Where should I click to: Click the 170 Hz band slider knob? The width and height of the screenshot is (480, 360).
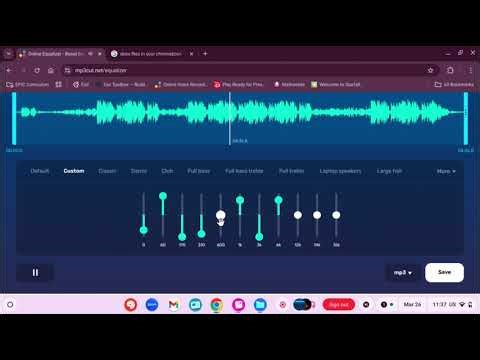click(x=182, y=237)
